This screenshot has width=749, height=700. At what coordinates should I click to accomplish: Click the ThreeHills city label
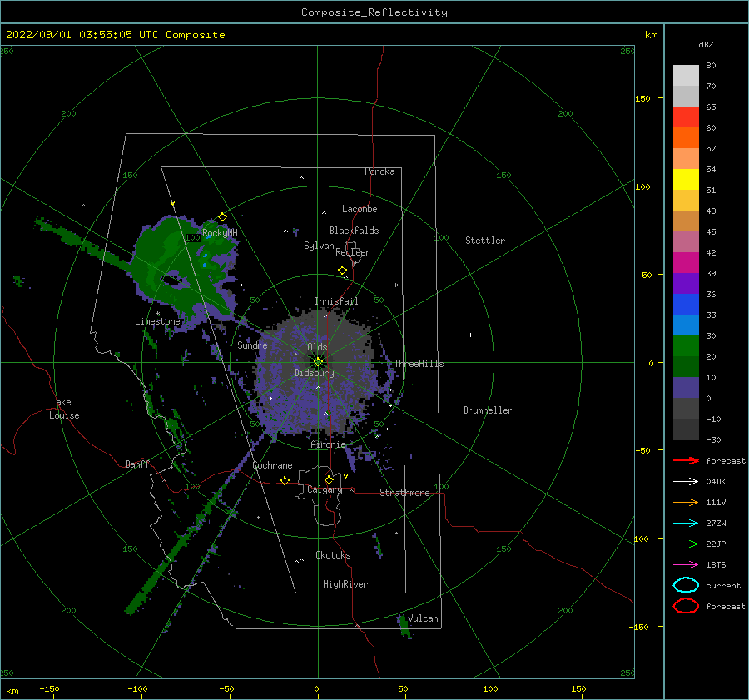click(x=419, y=364)
